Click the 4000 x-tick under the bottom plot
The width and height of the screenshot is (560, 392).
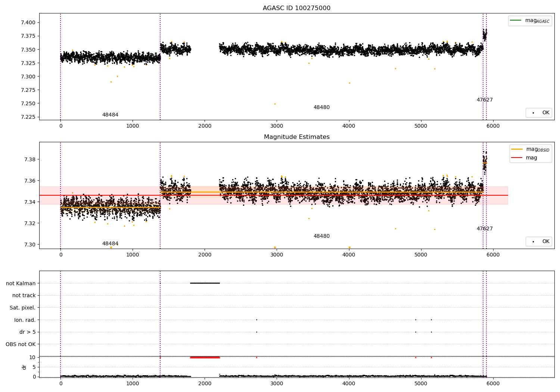pos(349,384)
